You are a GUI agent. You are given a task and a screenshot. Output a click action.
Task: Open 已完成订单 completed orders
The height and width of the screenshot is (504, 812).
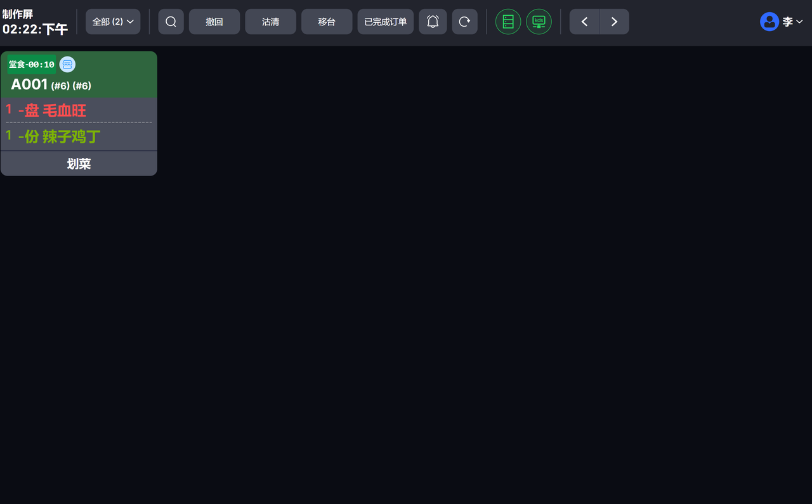[386, 22]
